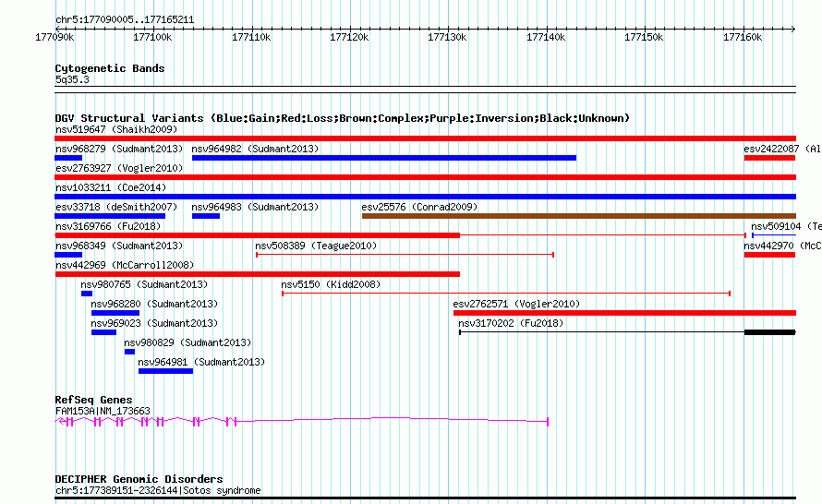
Task: Select the nsv5150 (Kidd2008) thin red line
Action: (506, 294)
